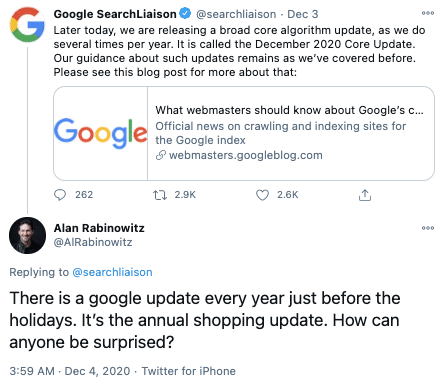
Task: Expand more options on Google's tweet
Action: [428, 13]
